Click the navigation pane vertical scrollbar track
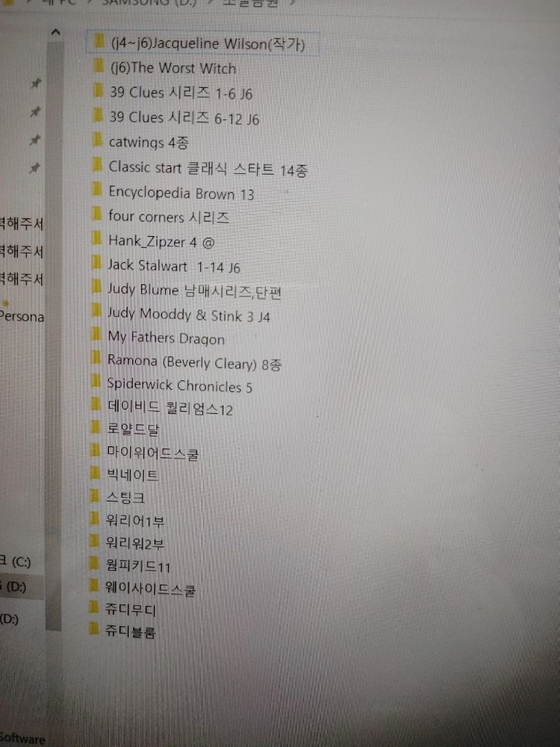This screenshot has width=560, height=747. [55, 336]
